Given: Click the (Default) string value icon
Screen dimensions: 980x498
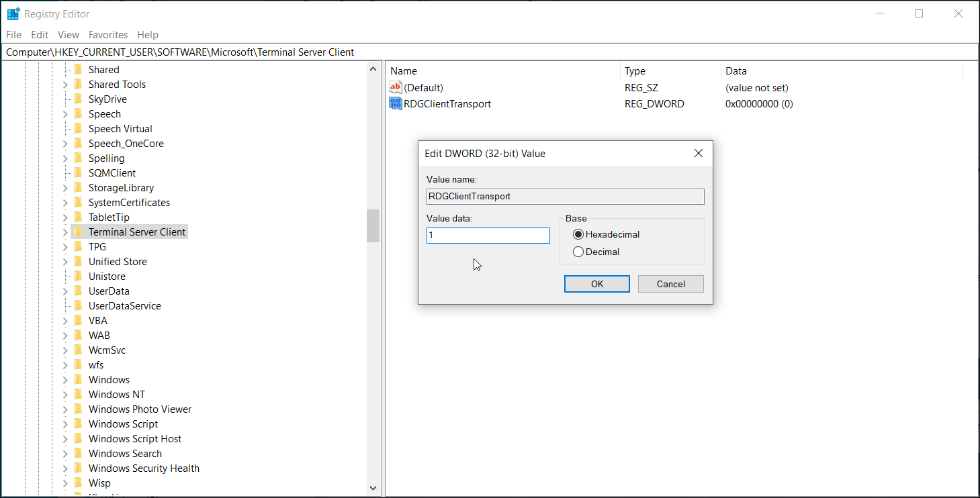Looking at the screenshot, I should [x=396, y=87].
